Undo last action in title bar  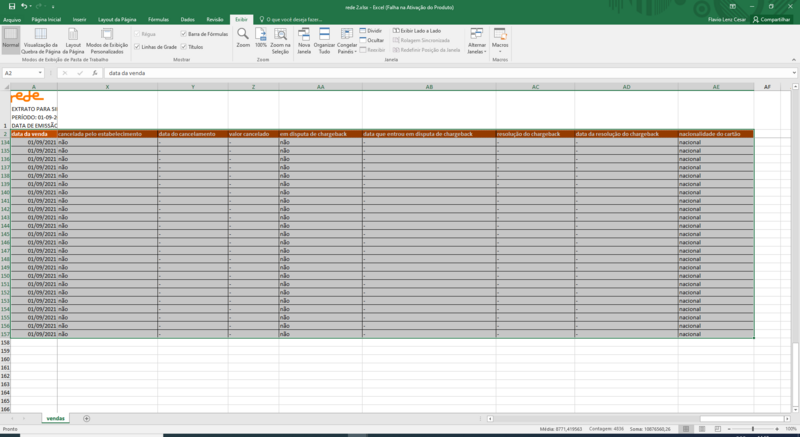24,7
